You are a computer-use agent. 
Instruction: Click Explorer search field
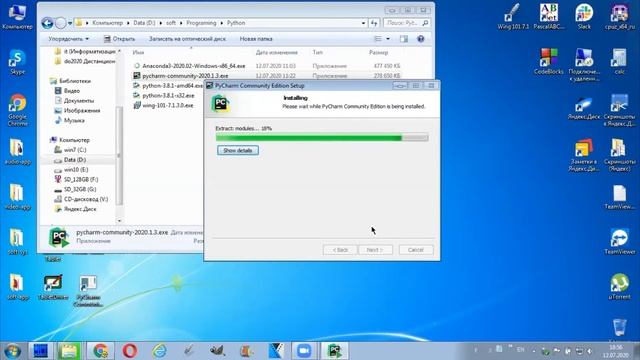407,23
